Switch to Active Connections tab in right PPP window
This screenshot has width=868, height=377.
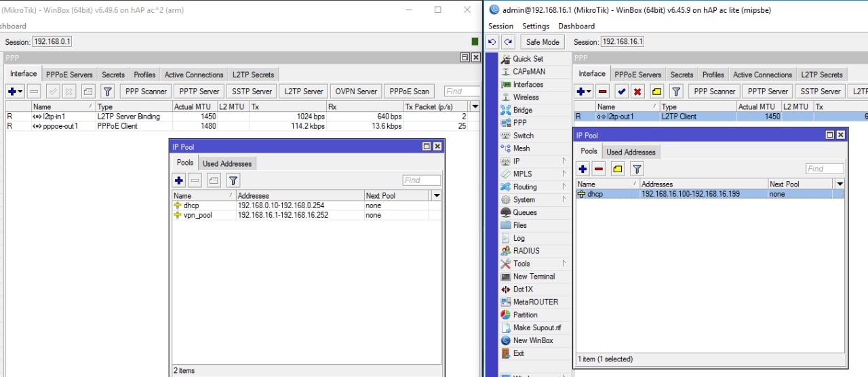pos(763,75)
